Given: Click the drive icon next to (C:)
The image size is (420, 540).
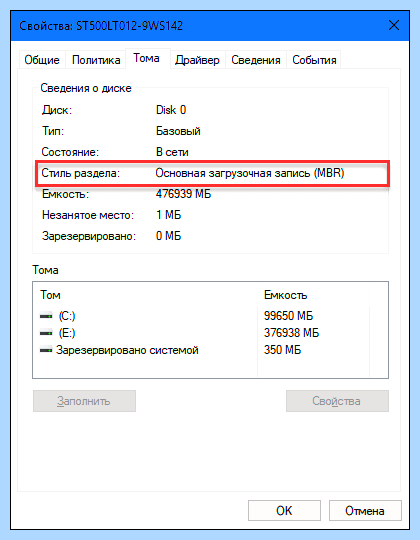Looking at the screenshot, I should (x=46, y=316).
